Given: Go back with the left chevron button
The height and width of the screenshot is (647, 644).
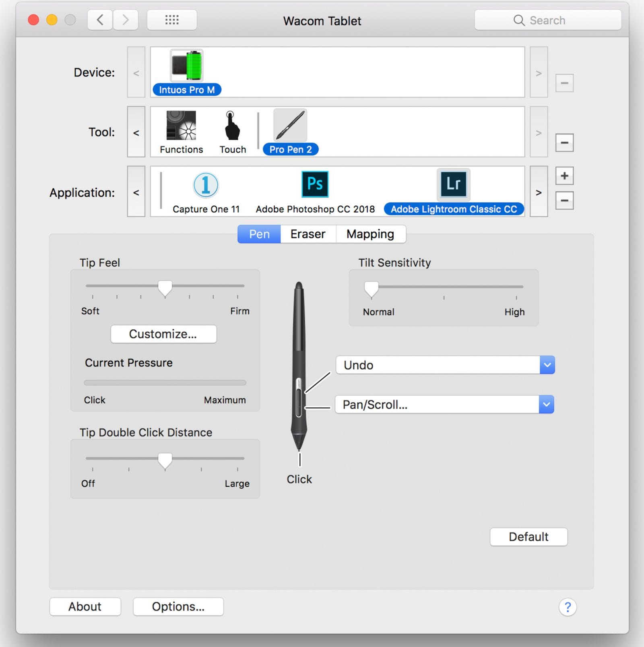Looking at the screenshot, I should [x=100, y=20].
